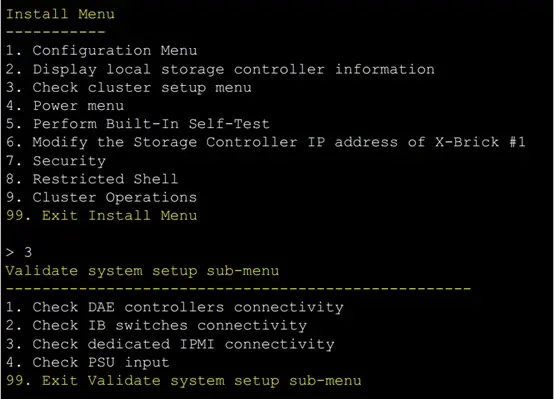Select the Restricted Shell option
This screenshot has width=554, height=399.
coord(92,179)
